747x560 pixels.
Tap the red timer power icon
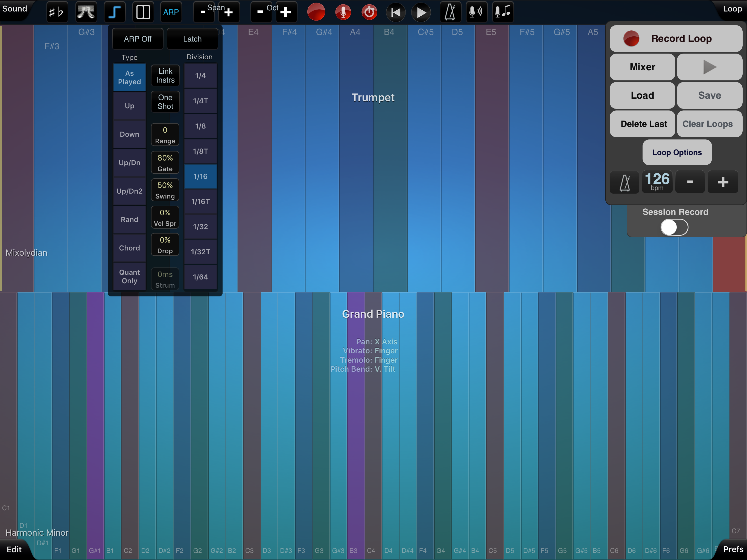369,12
